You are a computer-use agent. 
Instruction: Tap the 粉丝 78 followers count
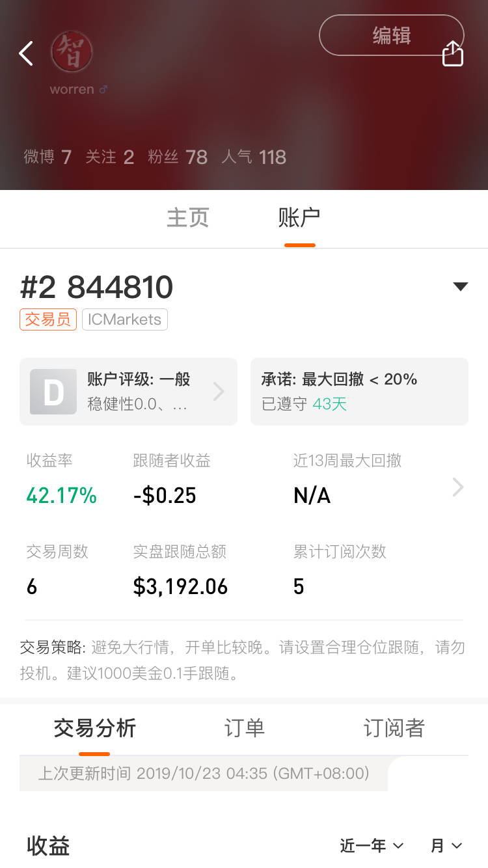pyautogui.click(x=177, y=157)
